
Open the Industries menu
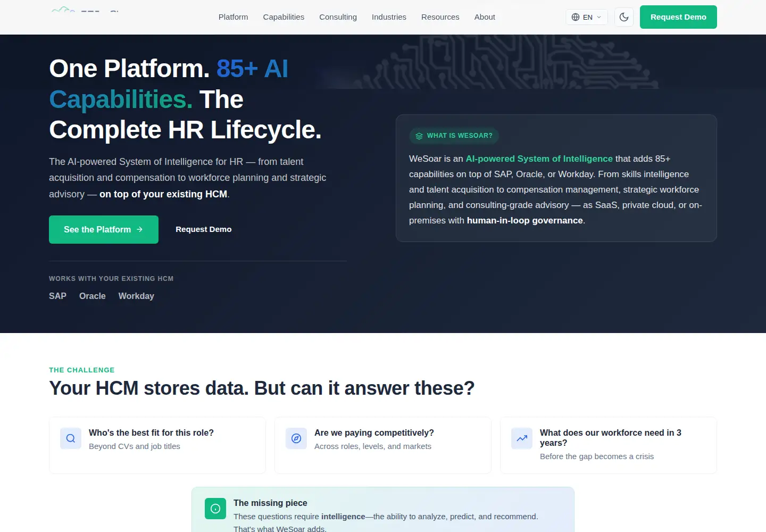tap(389, 17)
